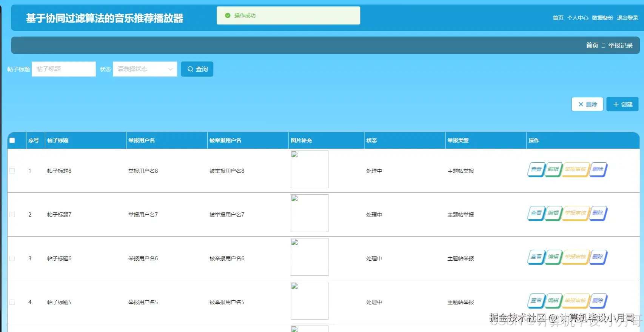Open the 首页 link in top navigation
The image size is (644, 332).
pos(558,18)
